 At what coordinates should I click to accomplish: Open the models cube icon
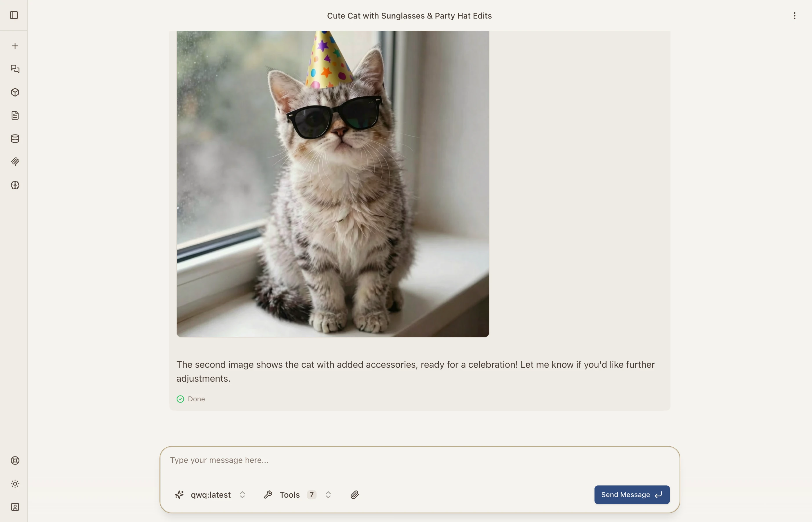[15, 92]
